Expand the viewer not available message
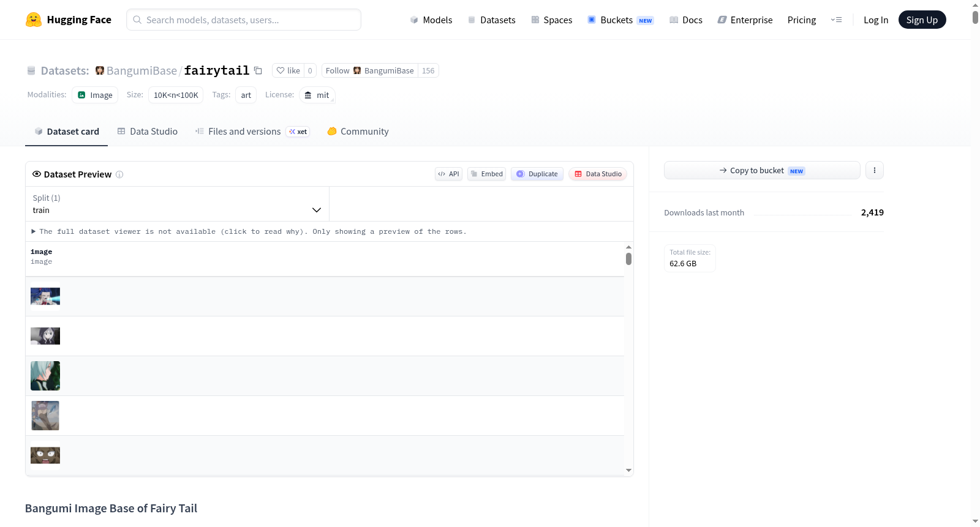 (249, 231)
